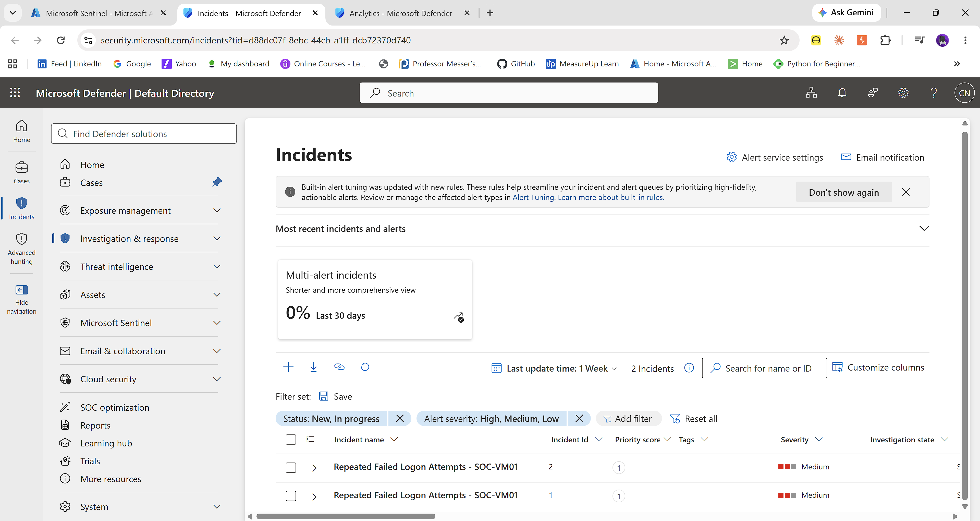Collapse Most recent incidents and alerts
This screenshot has height=521, width=980.
pyautogui.click(x=924, y=229)
